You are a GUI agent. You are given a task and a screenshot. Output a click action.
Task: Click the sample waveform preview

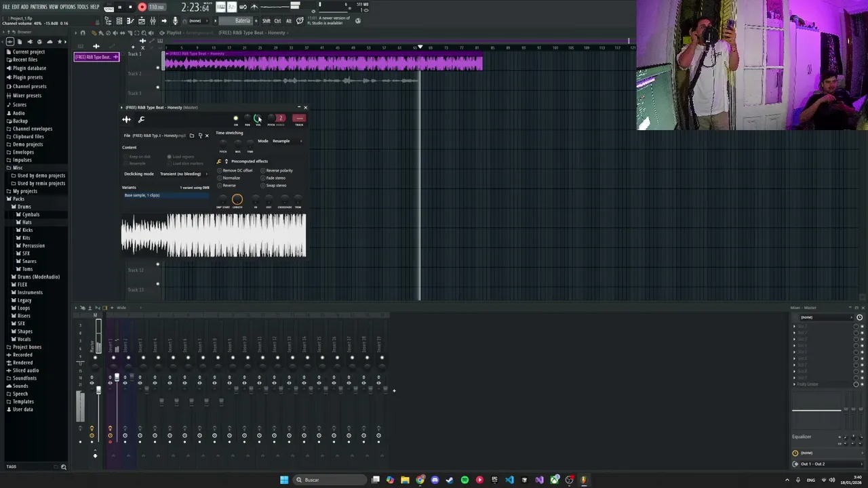click(x=214, y=235)
